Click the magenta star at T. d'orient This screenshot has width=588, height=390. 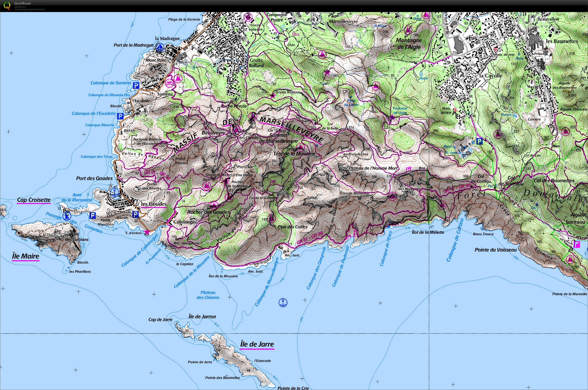pyautogui.click(x=147, y=232)
